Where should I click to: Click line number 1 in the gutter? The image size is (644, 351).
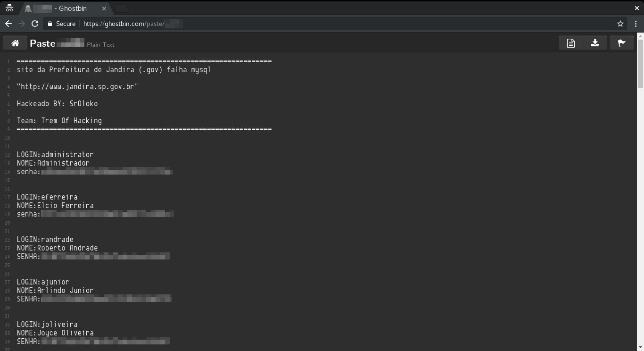coord(8,61)
